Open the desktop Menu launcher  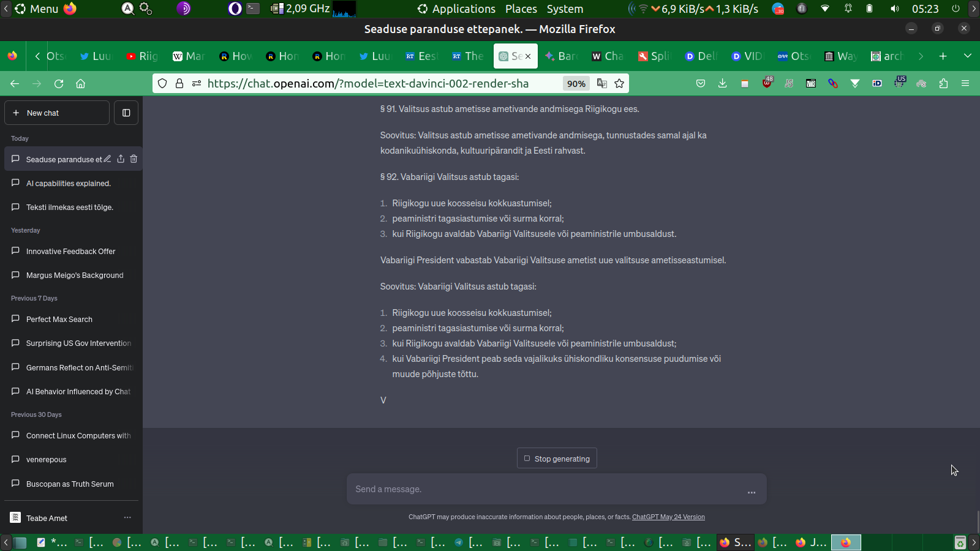pos(37,9)
